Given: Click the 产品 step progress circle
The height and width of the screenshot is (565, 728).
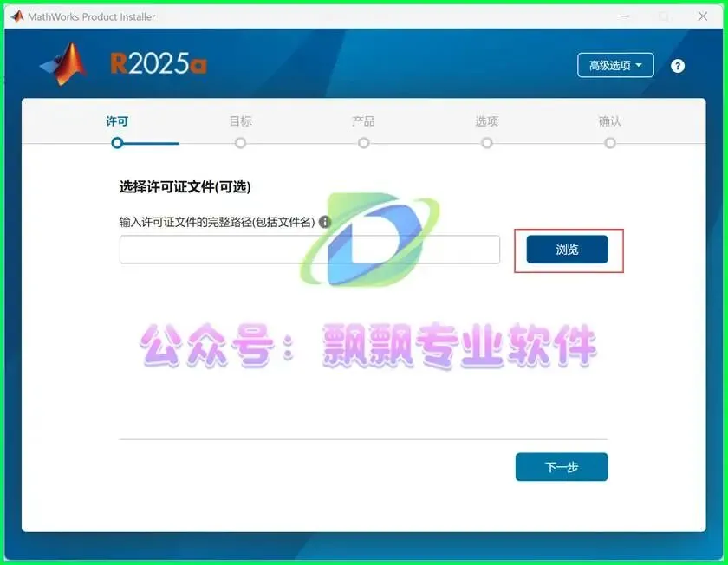Looking at the screenshot, I should point(363,143).
